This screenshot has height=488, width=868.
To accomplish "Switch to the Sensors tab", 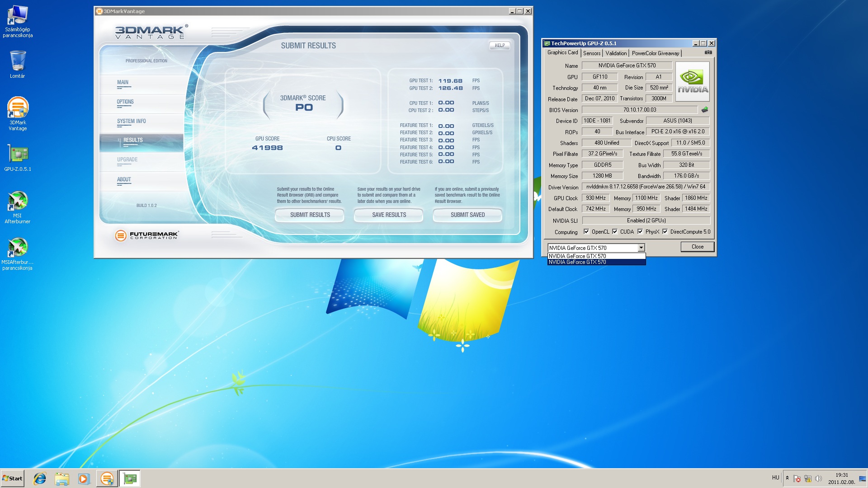I will [591, 53].
